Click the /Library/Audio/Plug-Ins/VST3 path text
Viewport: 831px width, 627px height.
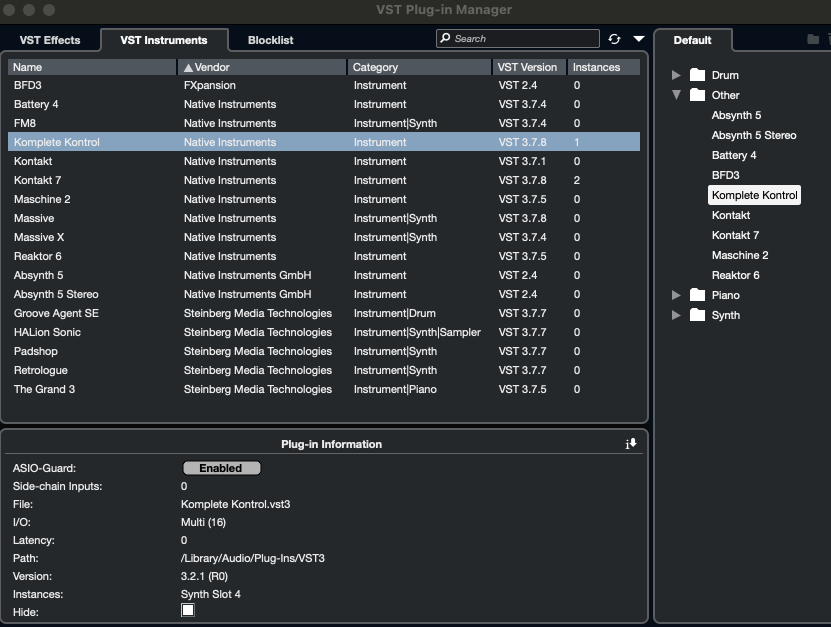(x=253, y=558)
